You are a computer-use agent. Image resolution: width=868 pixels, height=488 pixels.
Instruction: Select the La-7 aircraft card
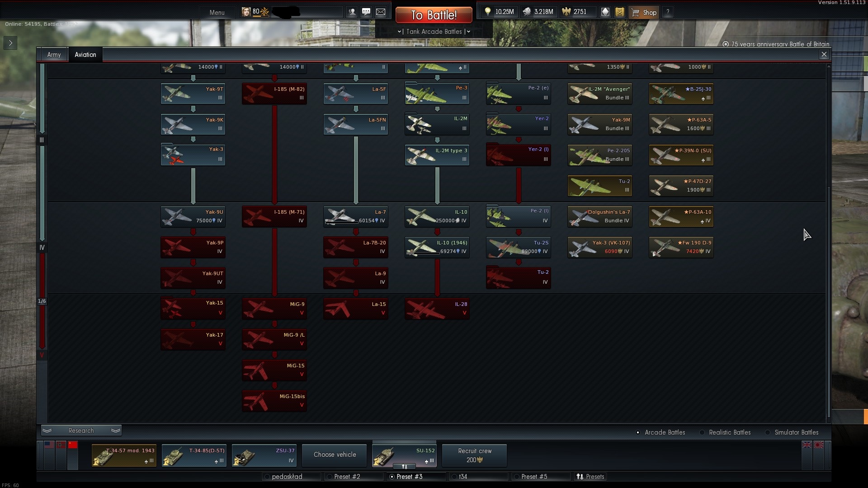(356, 216)
